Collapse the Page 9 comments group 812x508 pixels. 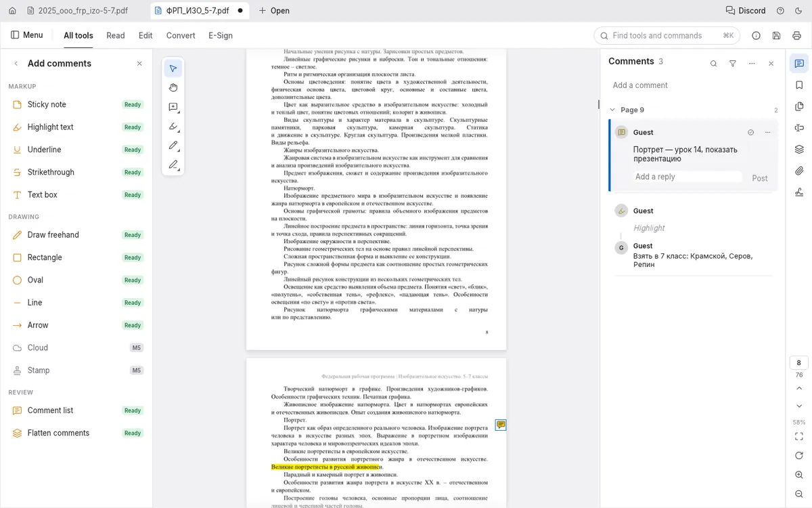[x=612, y=110]
